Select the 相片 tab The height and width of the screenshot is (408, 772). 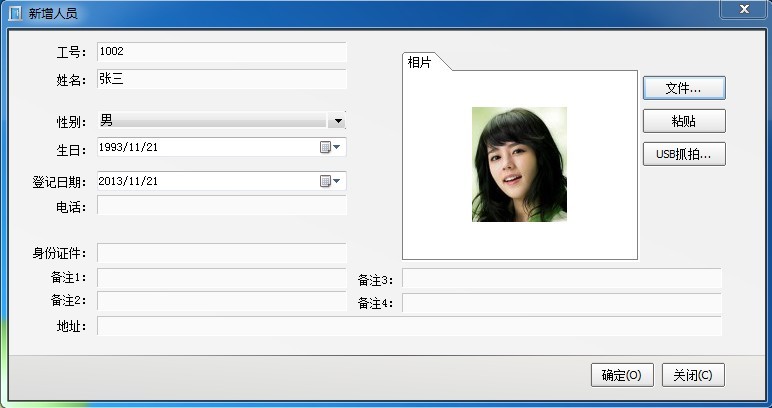420,62
